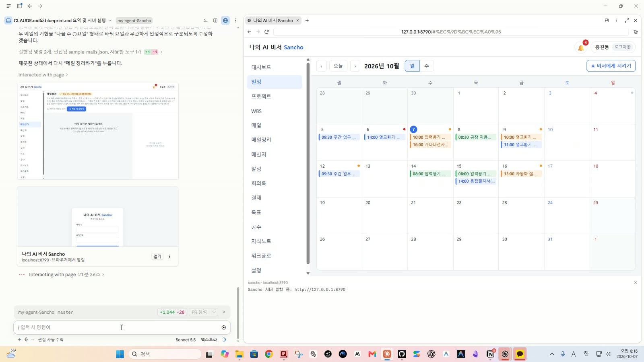Open the browser panel three-dot menu
The height and width of the screenshot is (362, 644).
click(x=616, y=21)
